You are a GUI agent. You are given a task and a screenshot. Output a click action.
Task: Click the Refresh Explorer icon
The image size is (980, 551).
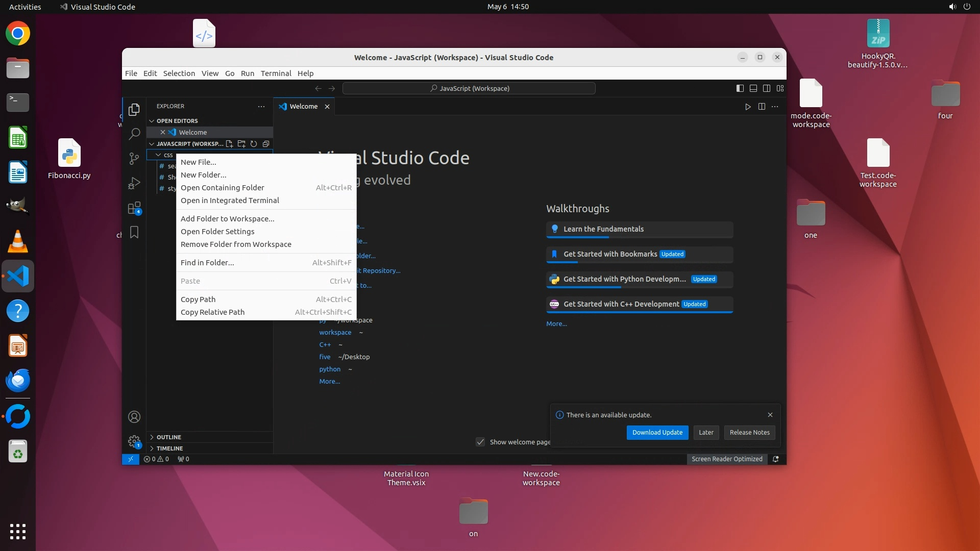coord(254,144)
